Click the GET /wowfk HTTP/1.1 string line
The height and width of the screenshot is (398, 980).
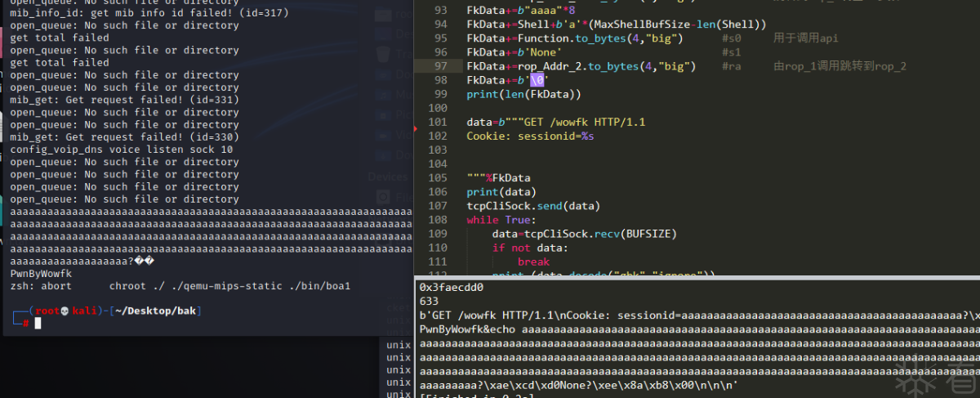pyautogui.click(x=556, y=123)
